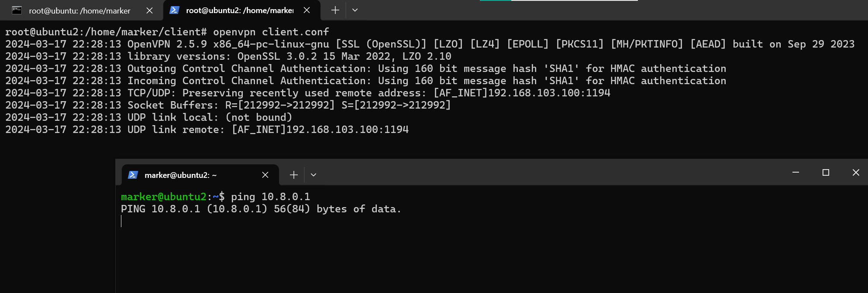Click the PowerShell icon on root@ubuntu2 tab

(174, 10)
